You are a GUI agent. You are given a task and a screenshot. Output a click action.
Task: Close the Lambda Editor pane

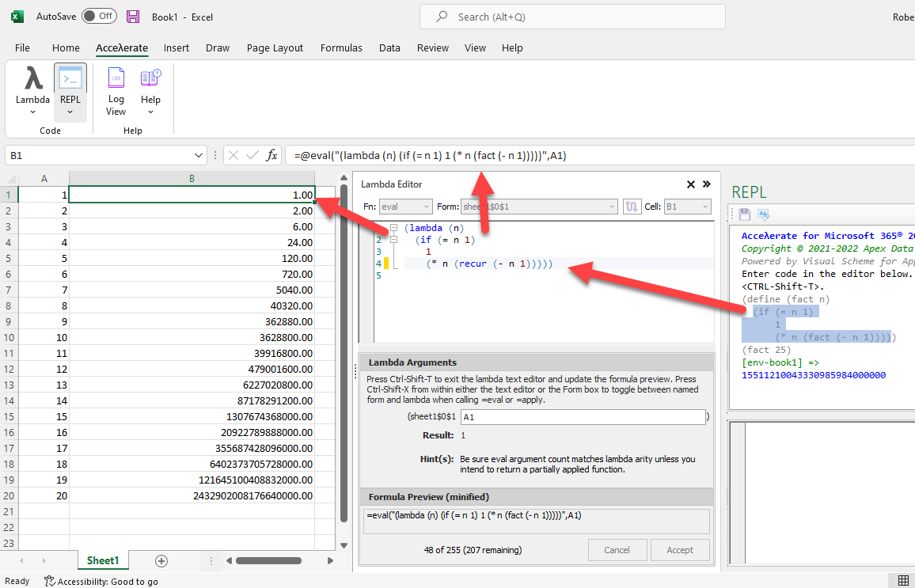click(x=691, y=184)
